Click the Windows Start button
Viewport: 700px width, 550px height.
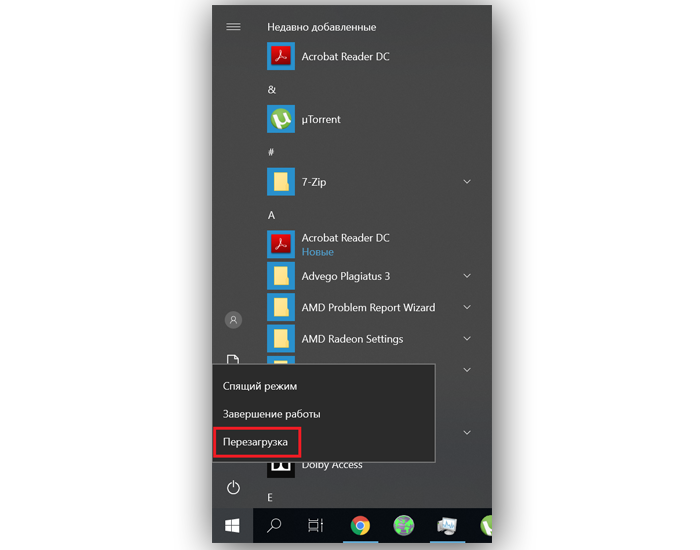pos(232,525)
